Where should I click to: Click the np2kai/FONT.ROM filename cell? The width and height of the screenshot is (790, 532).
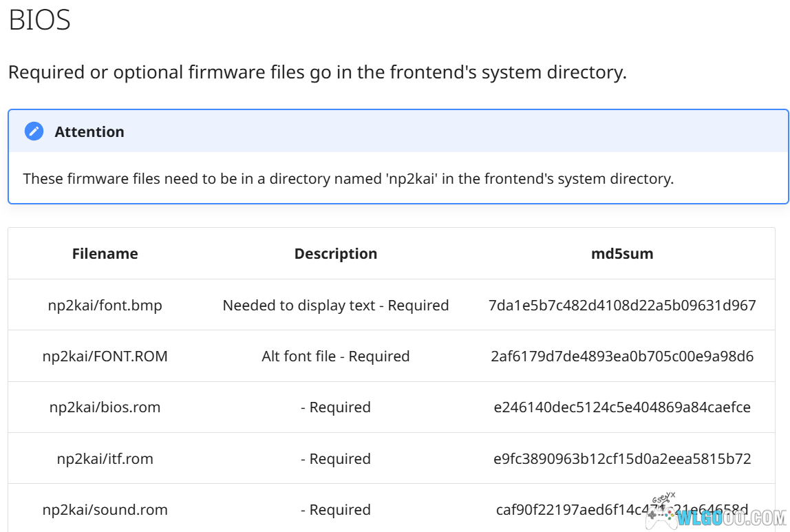tap(105, 356)
